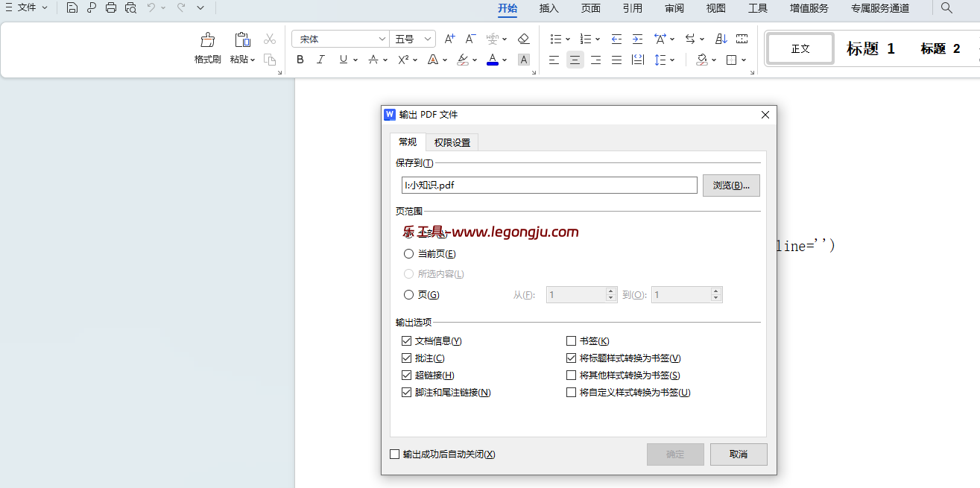The image size is (980, 488).
Task: Select the Format Painter tool
Action: [x=207, y=46]
